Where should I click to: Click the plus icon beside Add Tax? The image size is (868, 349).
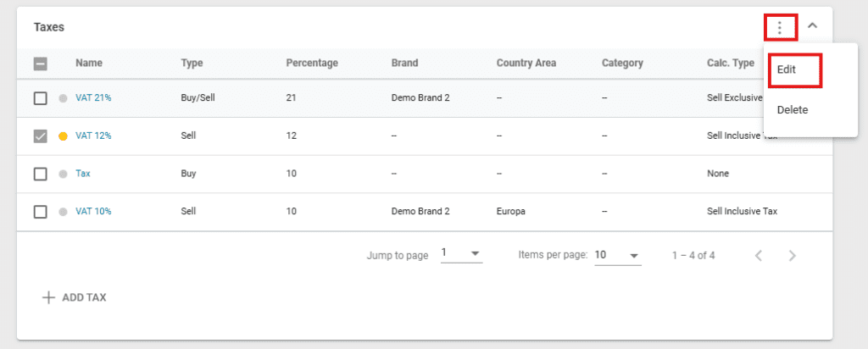pos(48,297)
